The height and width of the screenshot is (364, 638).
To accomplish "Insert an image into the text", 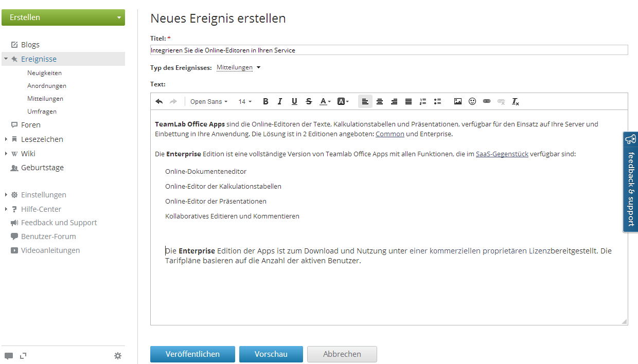I will tap(458, 101).
